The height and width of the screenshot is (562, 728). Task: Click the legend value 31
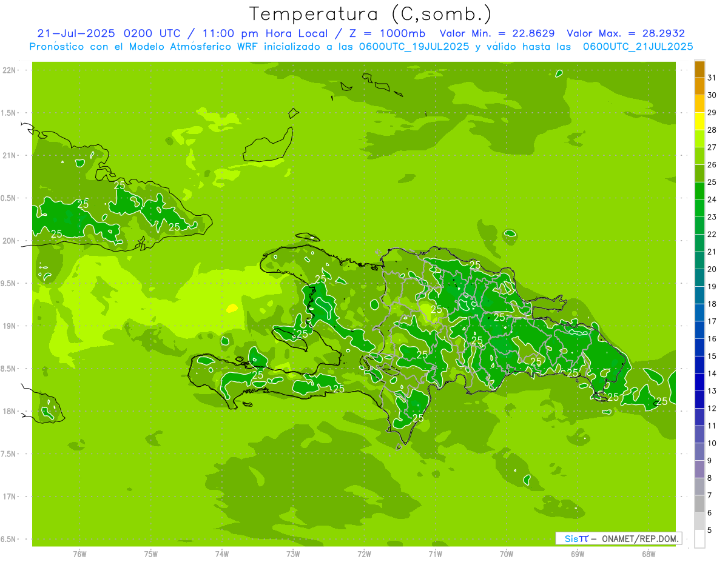click(x=712, y=78)
